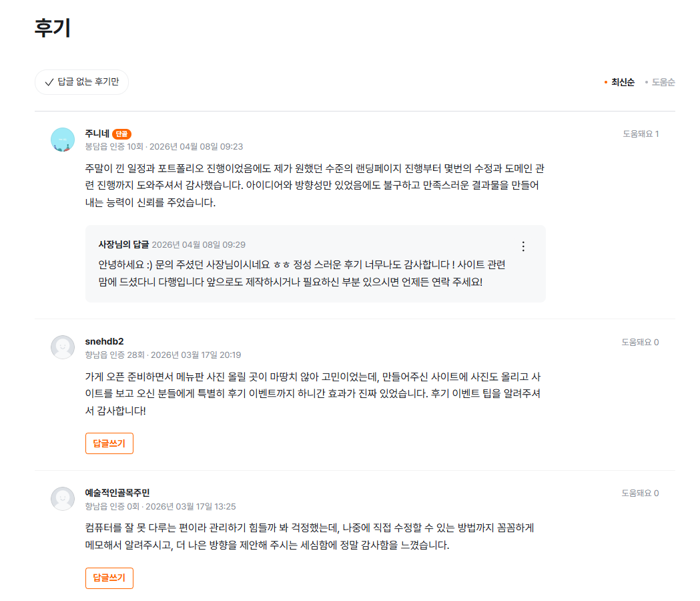Click the 단골 badge next to 주니네
700x601 pixels.
click(x=122, y=133)
